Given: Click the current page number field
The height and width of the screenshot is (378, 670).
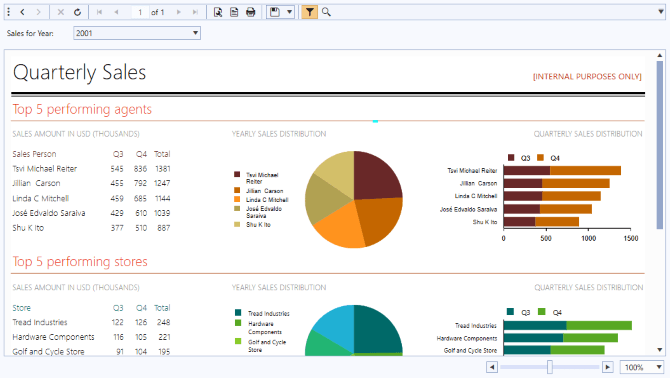Looking at the screenshot, I should [x=140, y=12].
